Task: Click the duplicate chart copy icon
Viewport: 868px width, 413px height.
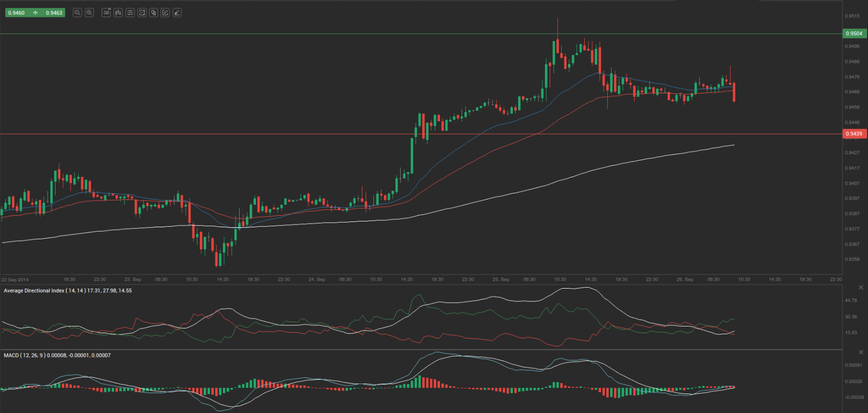Action: point(154,13)
